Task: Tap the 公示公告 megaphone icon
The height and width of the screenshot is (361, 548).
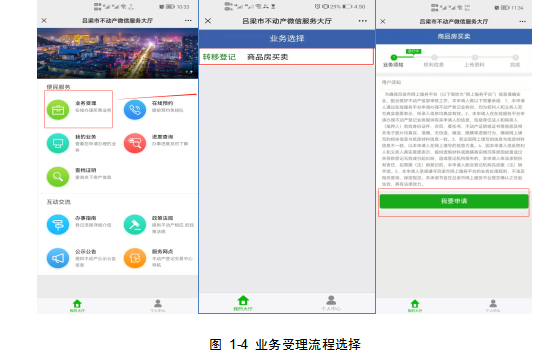Action: click(58, 258)
